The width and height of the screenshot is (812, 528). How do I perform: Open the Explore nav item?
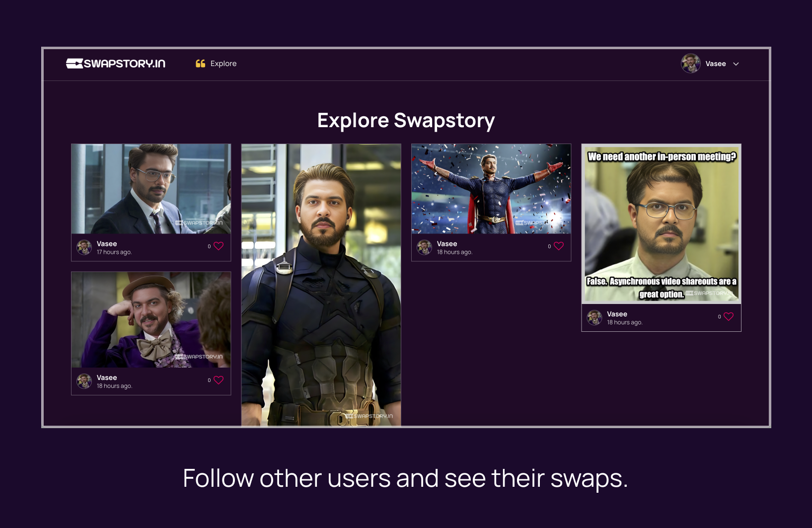[x=216, y=64]
